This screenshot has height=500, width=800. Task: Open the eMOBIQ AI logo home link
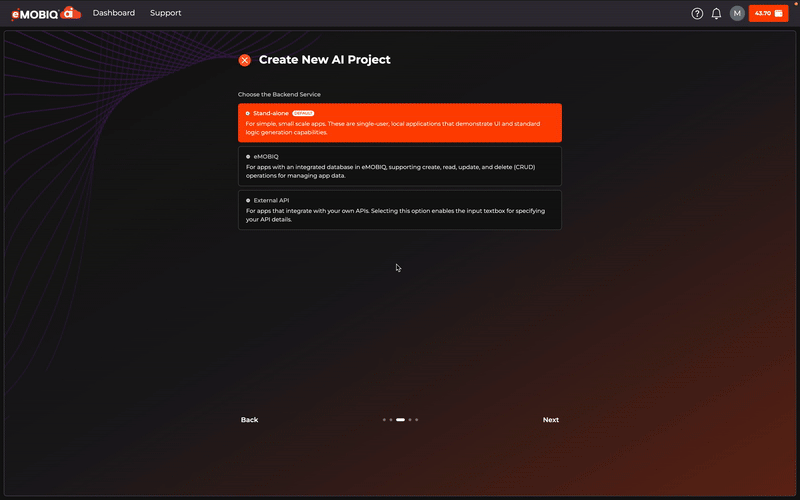pyautogui.click(x=46, y=13)
